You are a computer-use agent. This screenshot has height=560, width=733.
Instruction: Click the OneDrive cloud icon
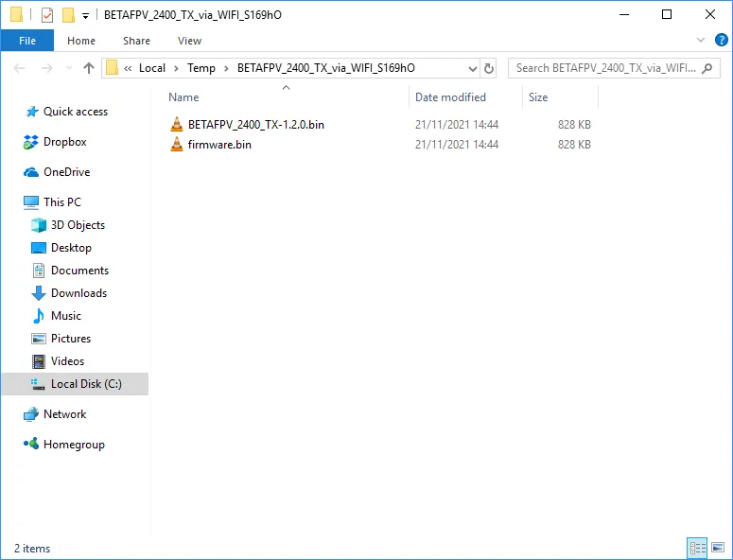coord(31,172)
